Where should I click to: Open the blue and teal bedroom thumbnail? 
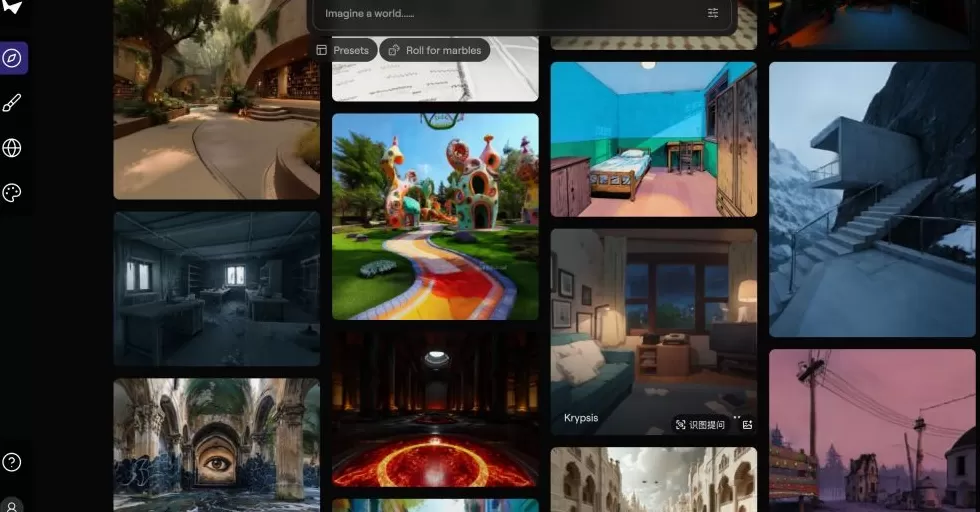pyautogui.click(x=653, y=139)
